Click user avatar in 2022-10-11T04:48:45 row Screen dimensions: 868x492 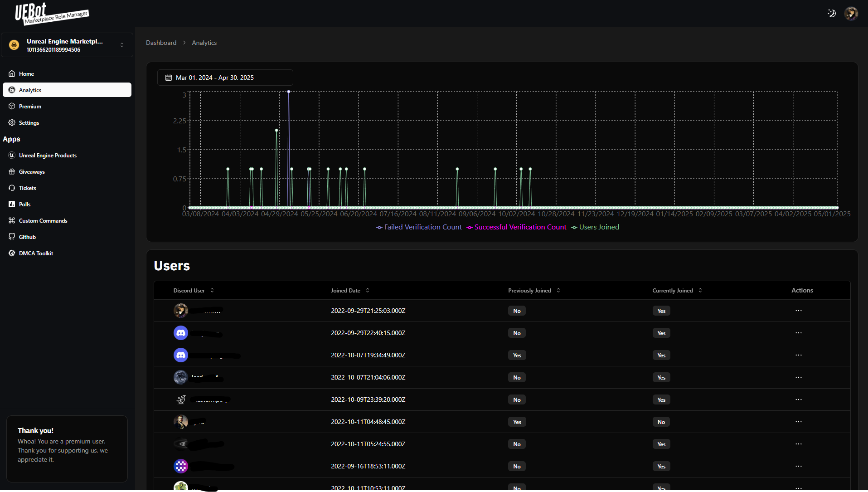click(x=181, y=422)
